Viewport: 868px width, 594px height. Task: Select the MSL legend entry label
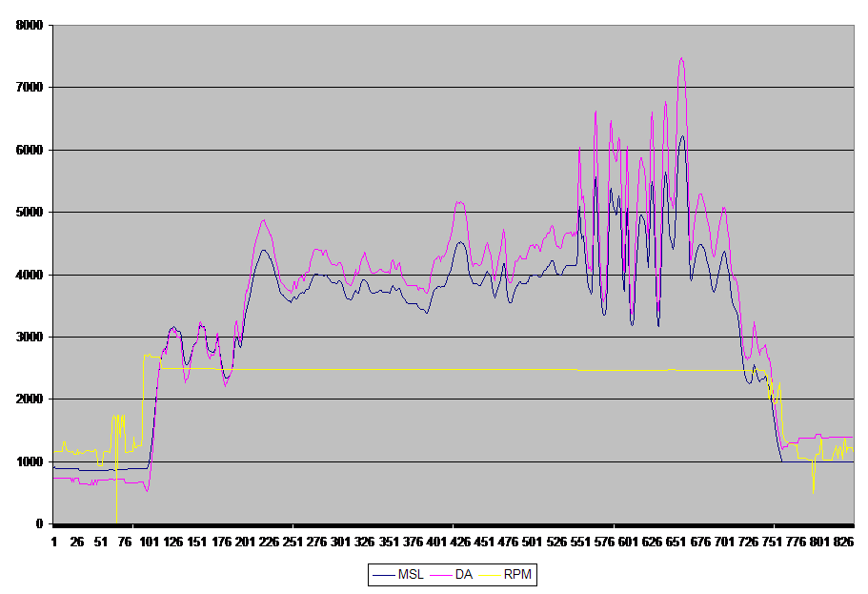(412, 574)
